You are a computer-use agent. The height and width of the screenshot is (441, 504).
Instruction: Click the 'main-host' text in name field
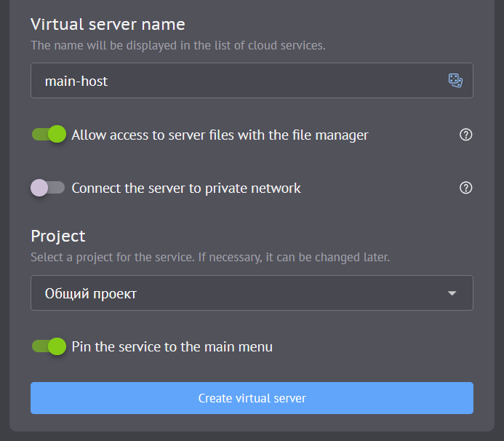pos(76,81)
